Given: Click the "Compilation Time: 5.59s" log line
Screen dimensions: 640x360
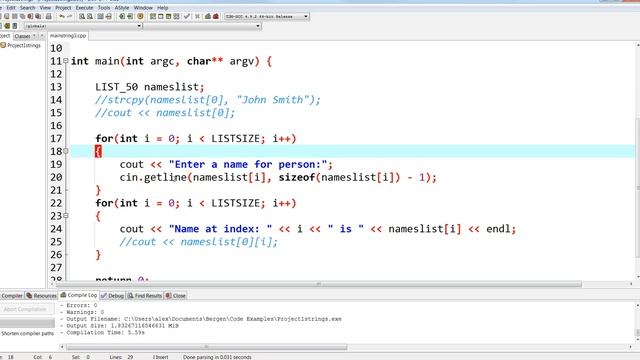Looking at the screenshot, I should 102,333.
